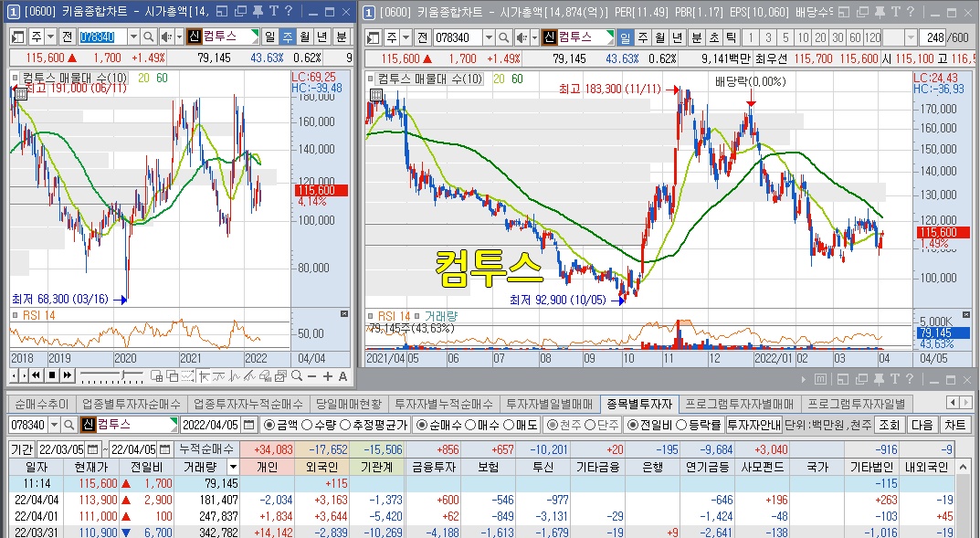Open dropdown beside 120 minute button

click(x=910, y=37)
